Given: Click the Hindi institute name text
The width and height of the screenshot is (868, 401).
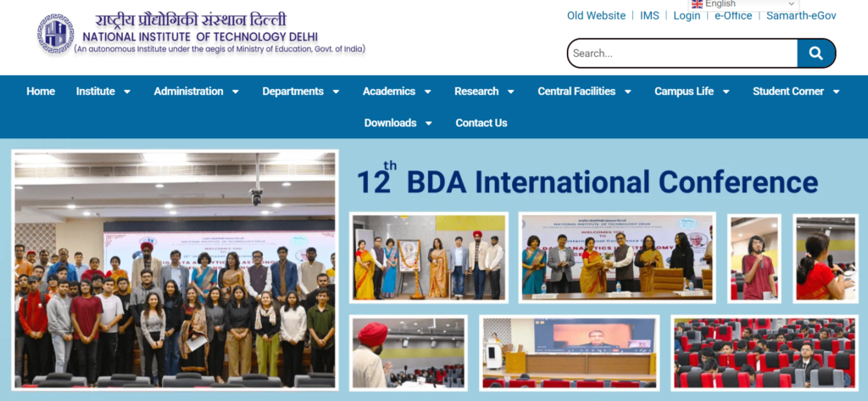Looking at the screenshot, I should pos(191,20).
